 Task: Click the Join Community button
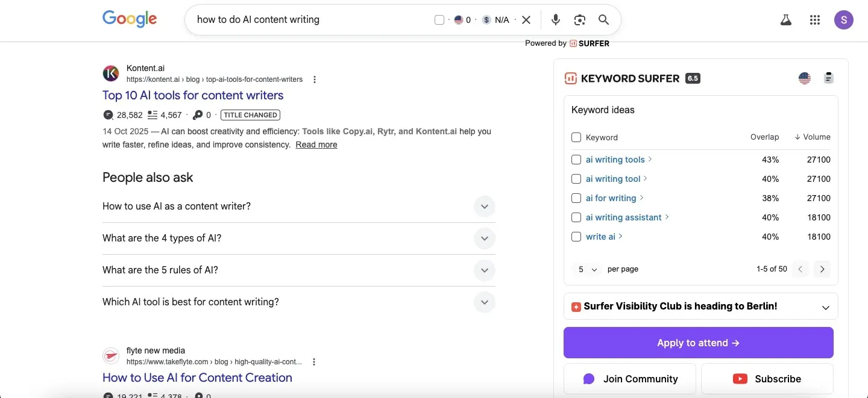coord(630,379)
